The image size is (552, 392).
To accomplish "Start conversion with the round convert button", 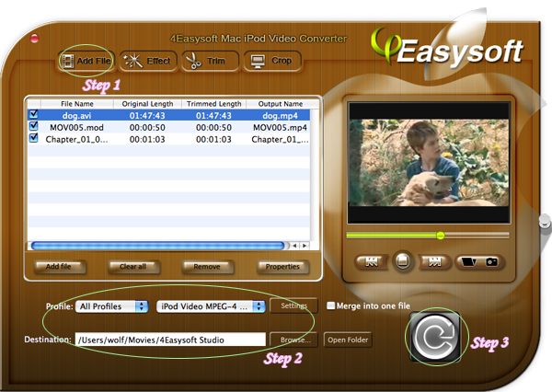I will tap(435, 337).
